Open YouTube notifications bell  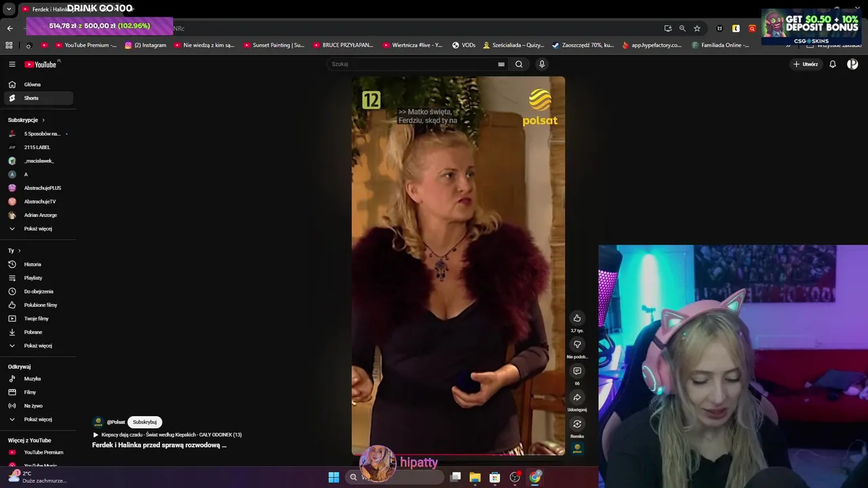(833, 64)
